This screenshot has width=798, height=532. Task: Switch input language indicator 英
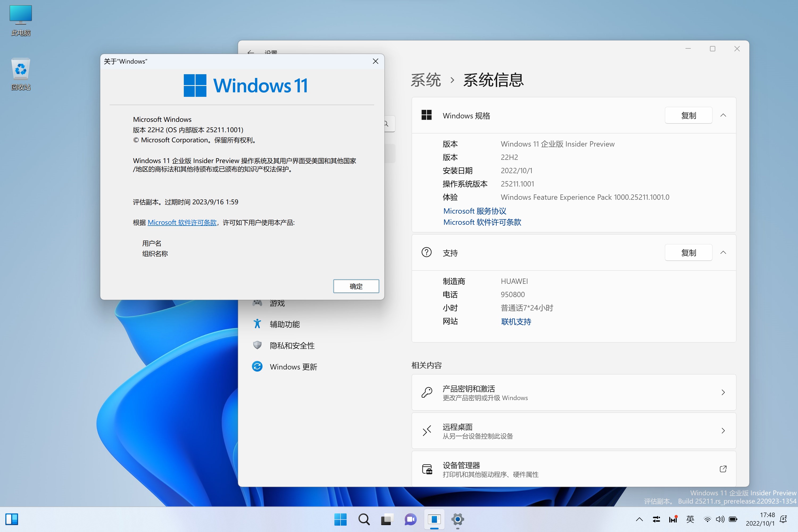[x=690, y=519]
